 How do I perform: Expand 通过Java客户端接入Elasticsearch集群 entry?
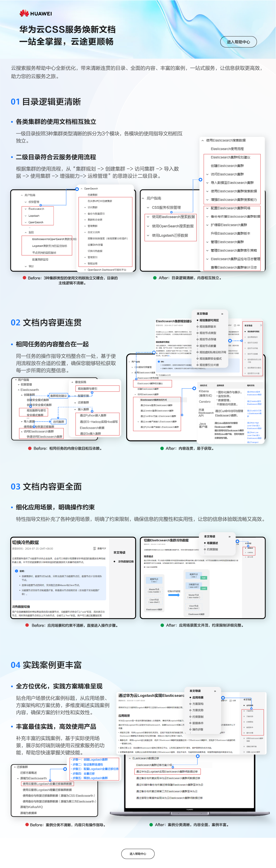[138, 422]
